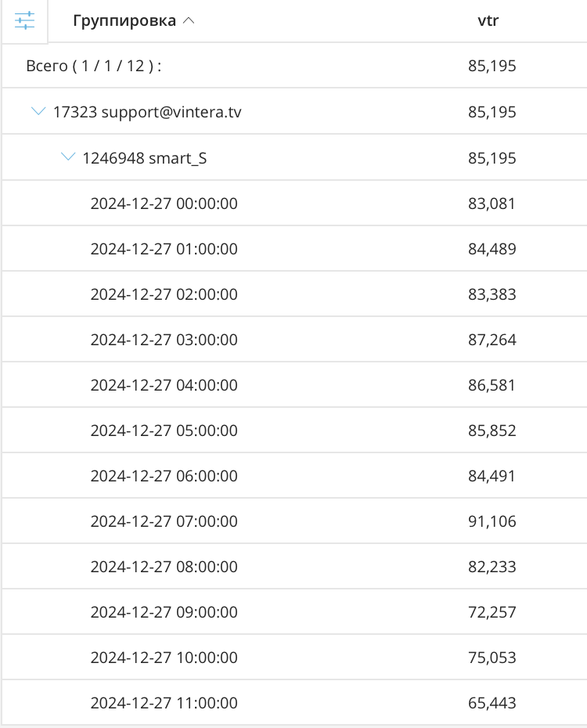This screenshot has height=728, width=587.
Task: Click the vtr value 65,443
Action: click(x=492, y=704)
